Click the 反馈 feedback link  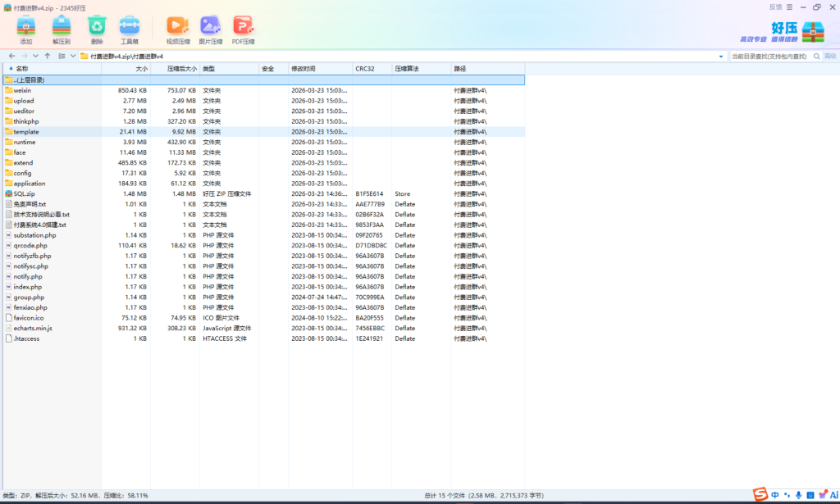click(x=775, y=7)
